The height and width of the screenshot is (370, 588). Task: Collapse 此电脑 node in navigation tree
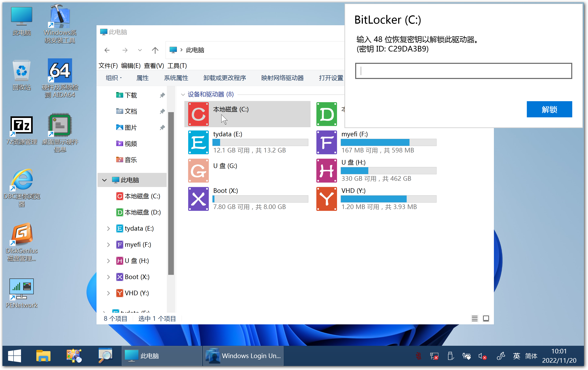(x=104, y=180)
